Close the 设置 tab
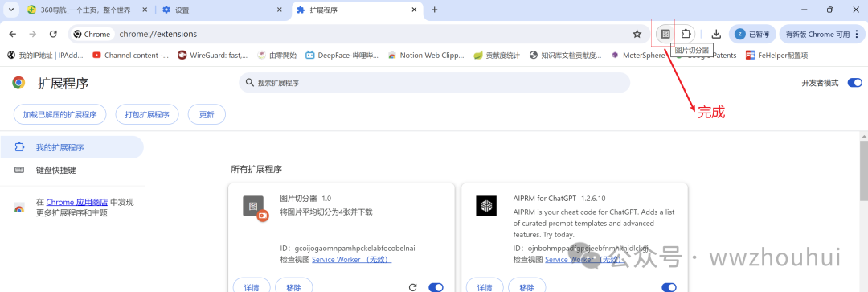 click(x=280, y=10)
